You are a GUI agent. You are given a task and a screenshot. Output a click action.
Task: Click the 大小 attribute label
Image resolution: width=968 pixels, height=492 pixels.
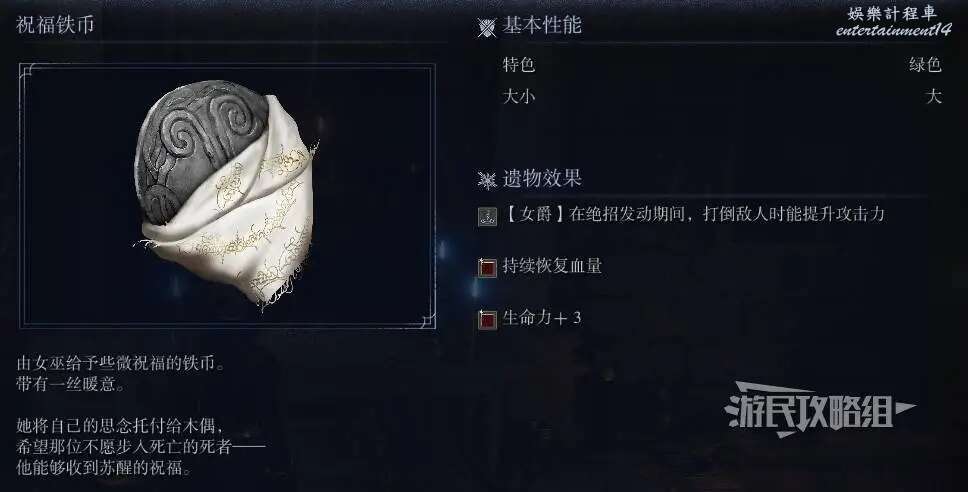point(519,96)
